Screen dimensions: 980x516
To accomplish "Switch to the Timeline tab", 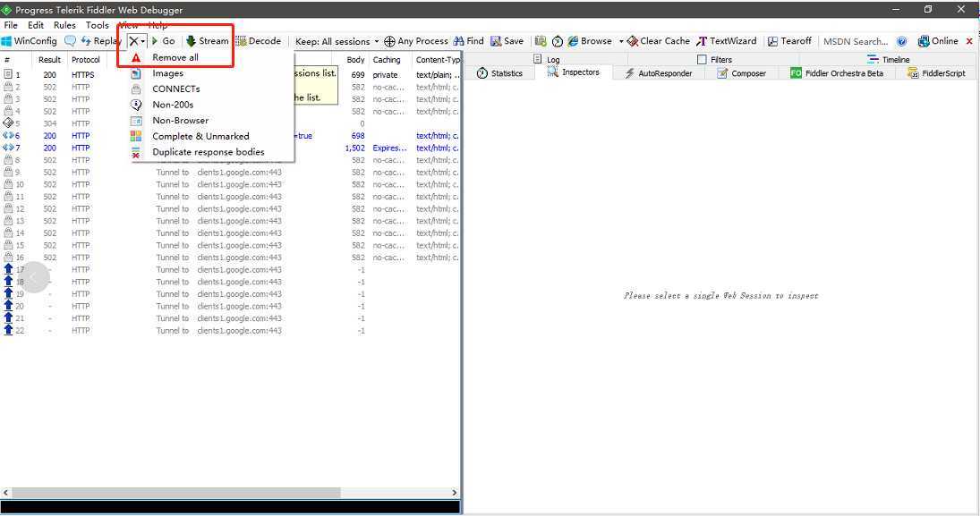I will tap(888, 59).
